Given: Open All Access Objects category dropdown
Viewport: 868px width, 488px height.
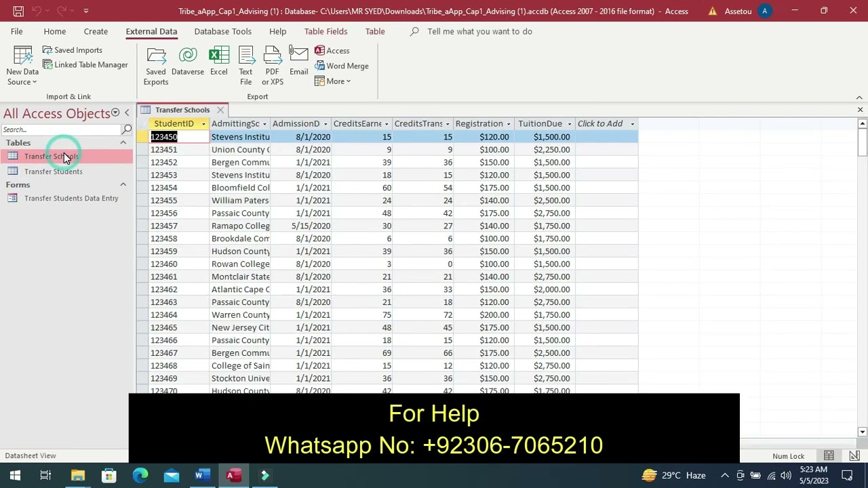Looking at the screenshot, I should click(115, 113).
